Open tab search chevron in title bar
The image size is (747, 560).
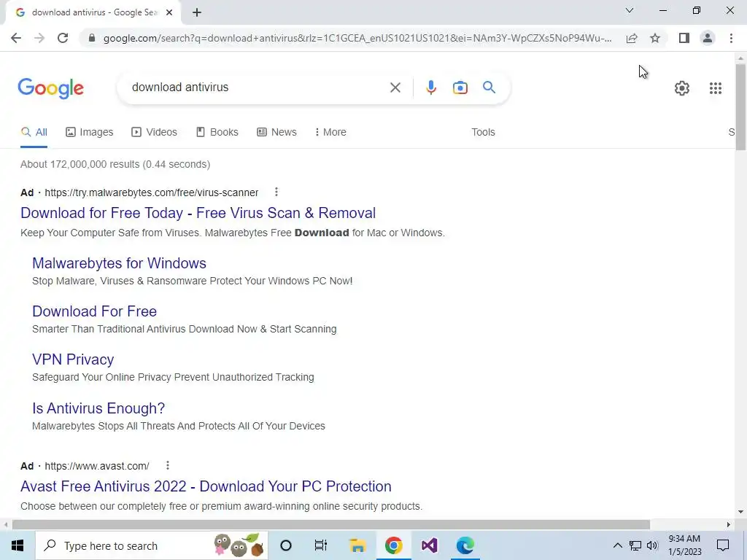(630, 10)
